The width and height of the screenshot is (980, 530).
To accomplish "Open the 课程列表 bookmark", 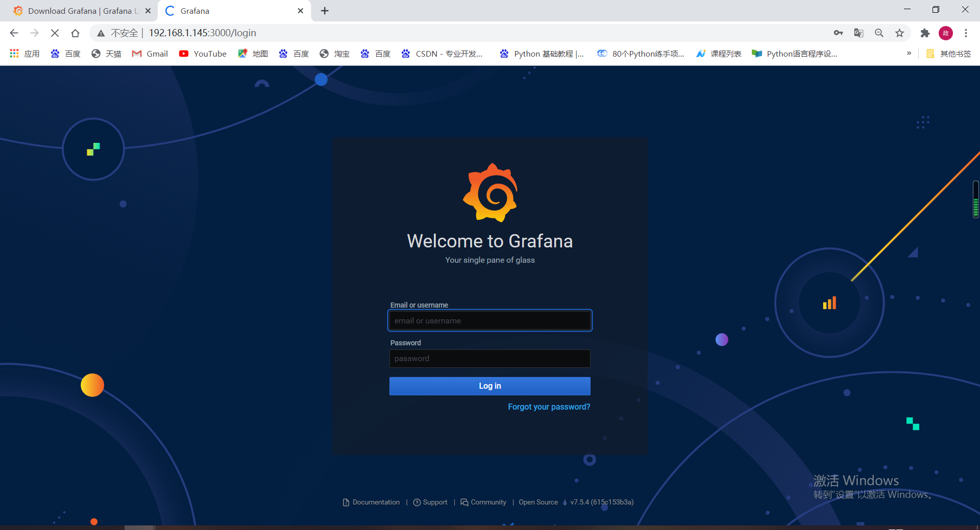I will coord(719,54).
